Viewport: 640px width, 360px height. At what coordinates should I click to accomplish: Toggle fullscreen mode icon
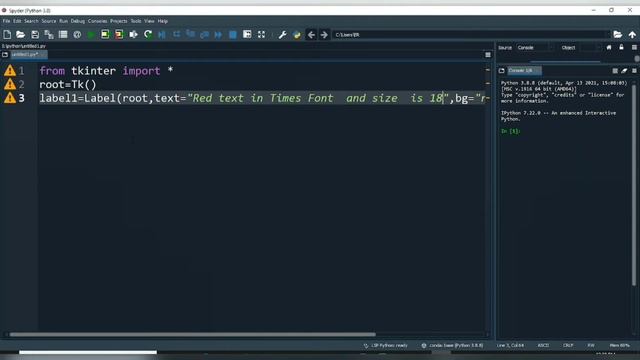[x=261, y=35]
